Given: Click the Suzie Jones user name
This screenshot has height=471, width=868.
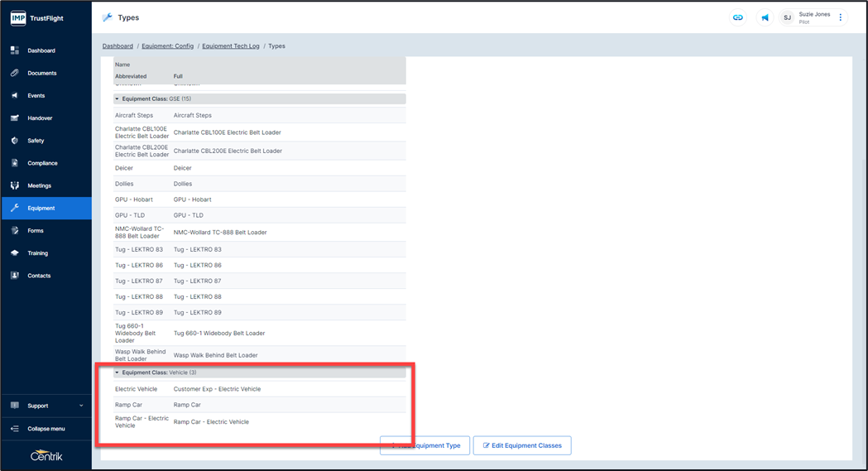Looking at the screenshot, I should point(814,14).
